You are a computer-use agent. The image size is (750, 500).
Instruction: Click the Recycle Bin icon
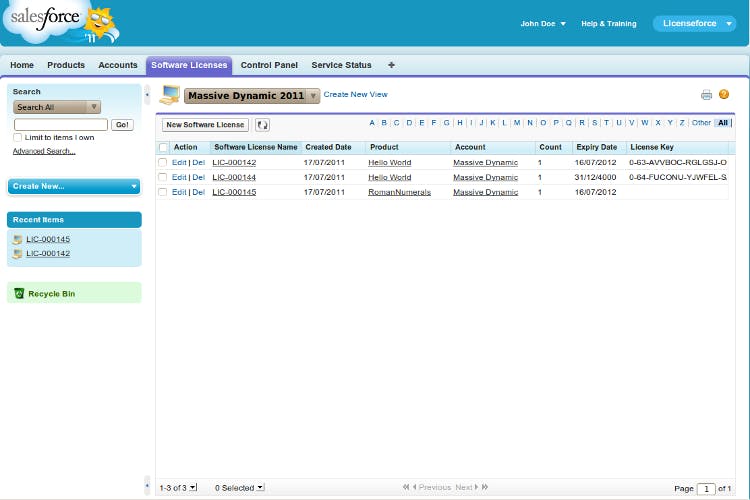click(19, 293)
